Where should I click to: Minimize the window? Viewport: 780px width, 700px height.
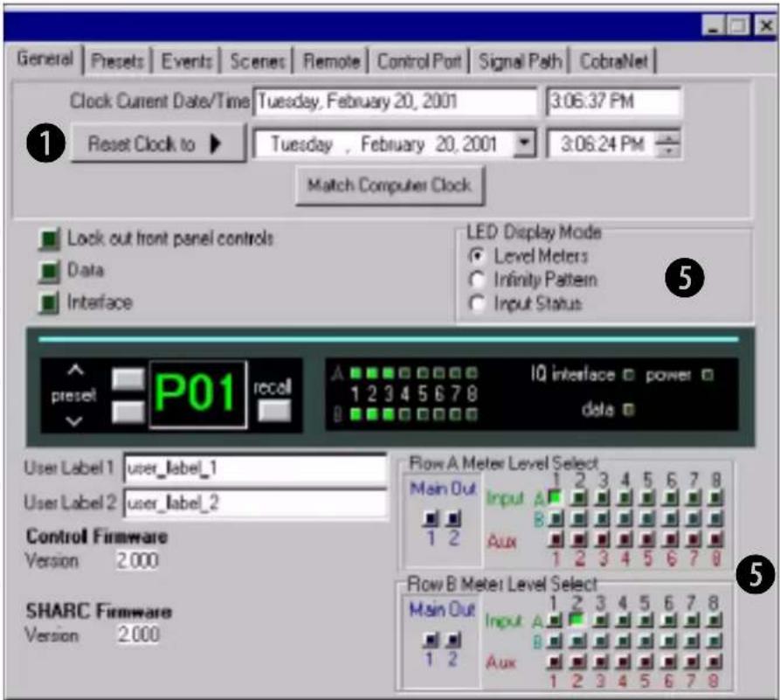pos(713,24)
